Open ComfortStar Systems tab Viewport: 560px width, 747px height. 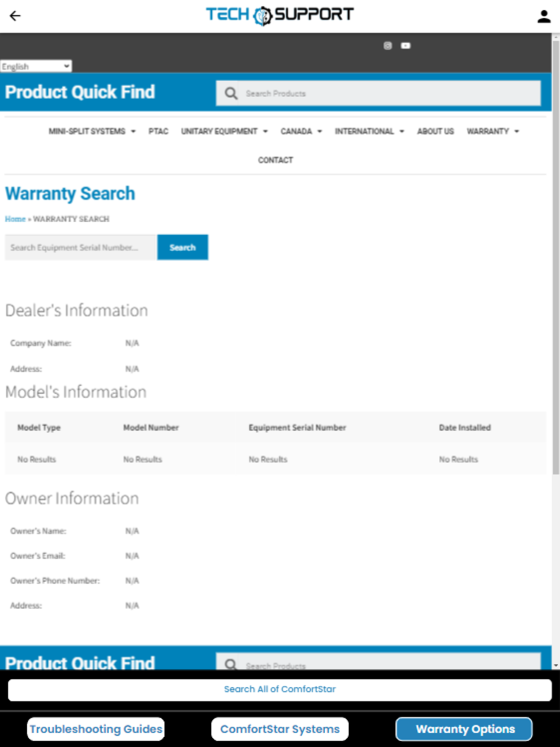tap(280, 729)
